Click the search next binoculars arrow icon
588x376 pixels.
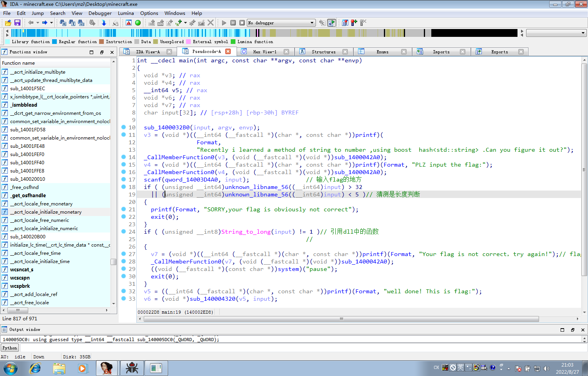[92, 23]
